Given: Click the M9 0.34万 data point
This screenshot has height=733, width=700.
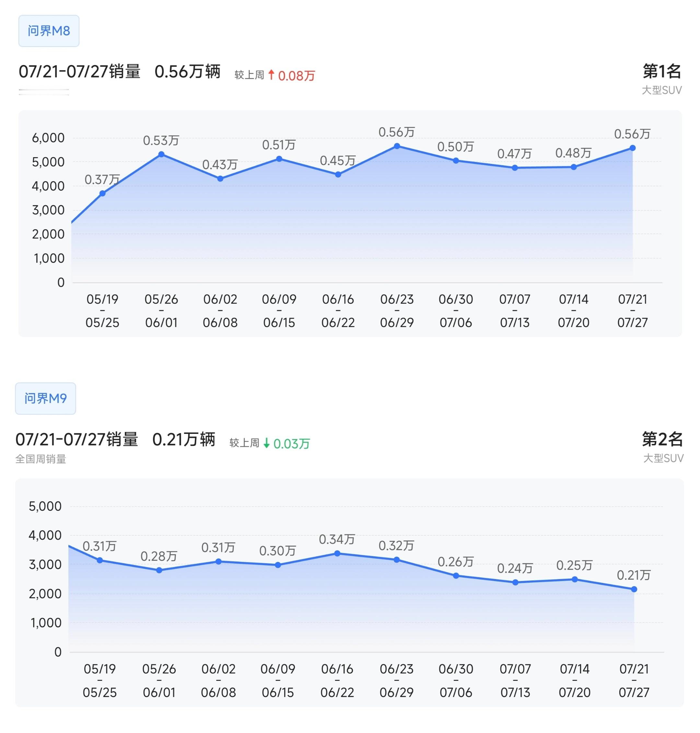Looking at the screenshot, I should pyautogui.click(x=337, y=553).
